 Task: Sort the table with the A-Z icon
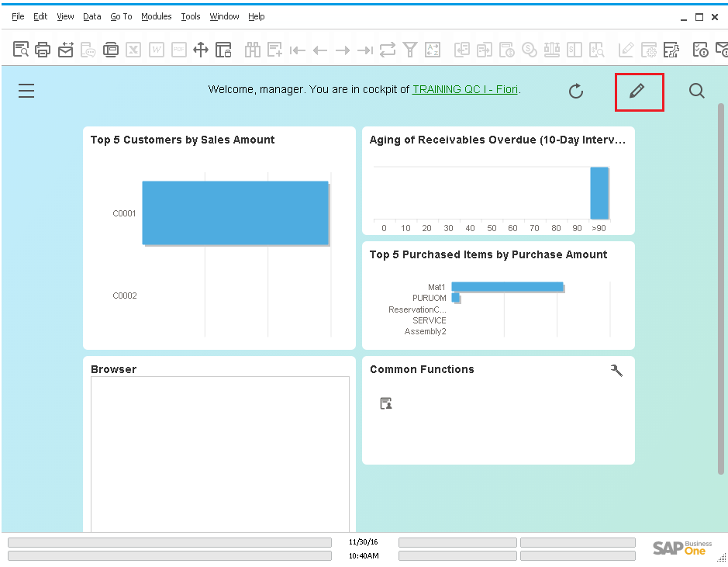click(x=432, y=50)
